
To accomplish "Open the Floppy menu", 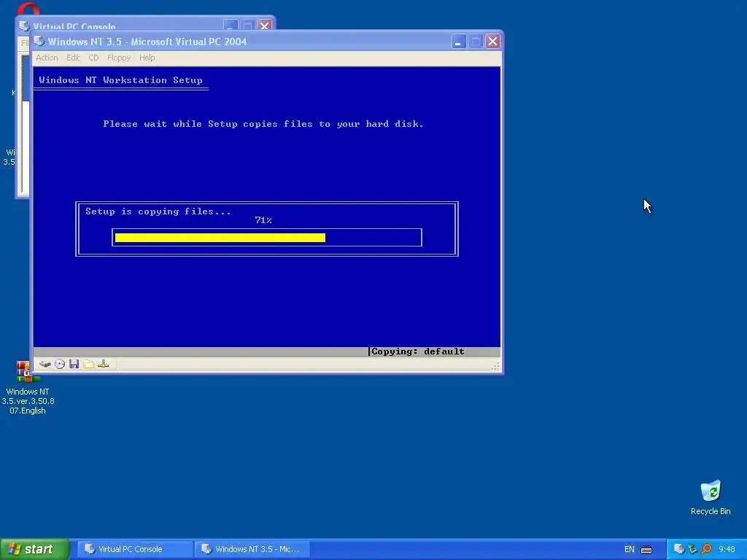I will (119, 58).
